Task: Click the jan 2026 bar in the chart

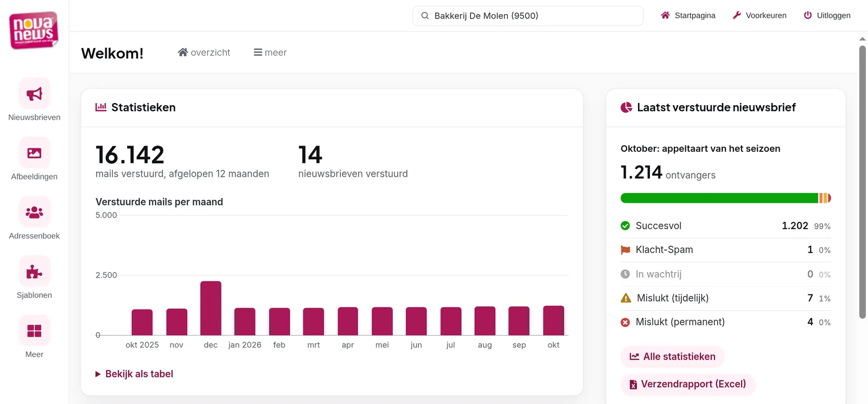Action: [245, 322]
